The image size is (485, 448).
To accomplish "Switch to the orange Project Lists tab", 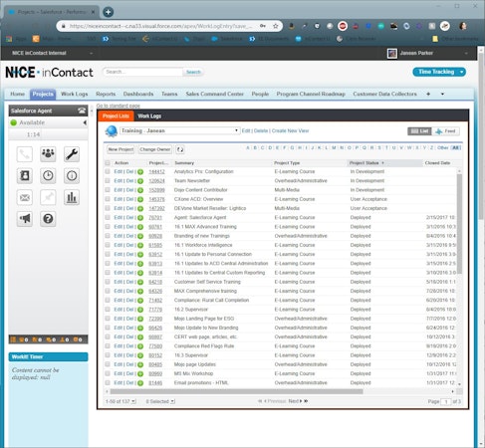I will [x=116, y=116].
